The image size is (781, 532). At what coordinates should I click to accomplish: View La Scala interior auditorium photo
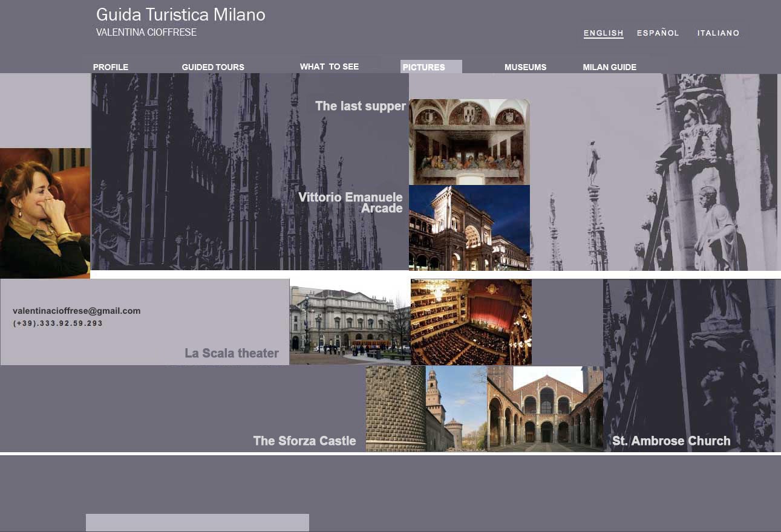tap(471, 322)
